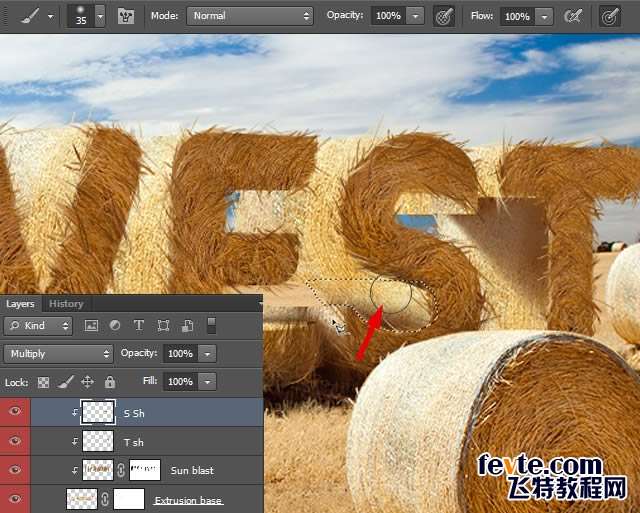Toggle pressure for opacity icon
The width and height of the screenshot is (640, 513).
click(444, 17)
